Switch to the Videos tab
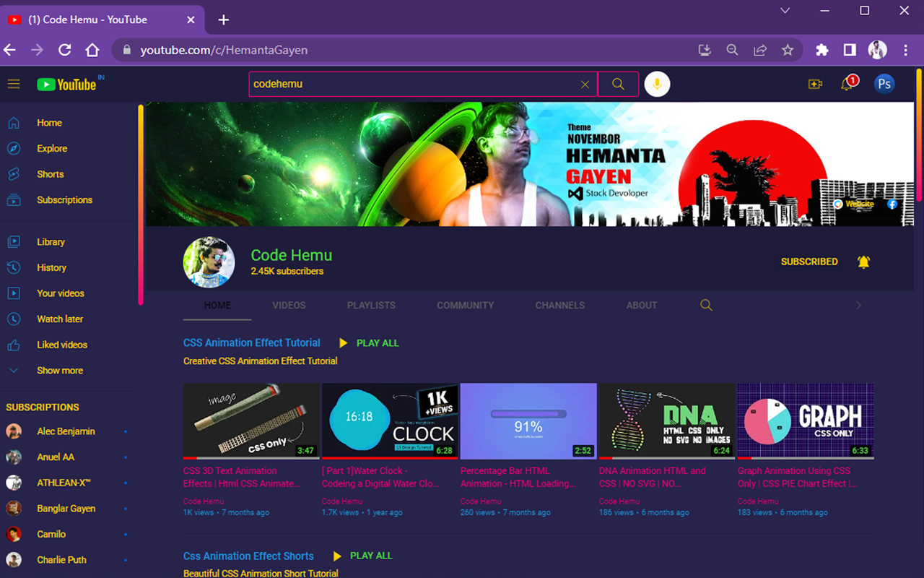The height and width of the screenshot is (578, 924). 289,306
